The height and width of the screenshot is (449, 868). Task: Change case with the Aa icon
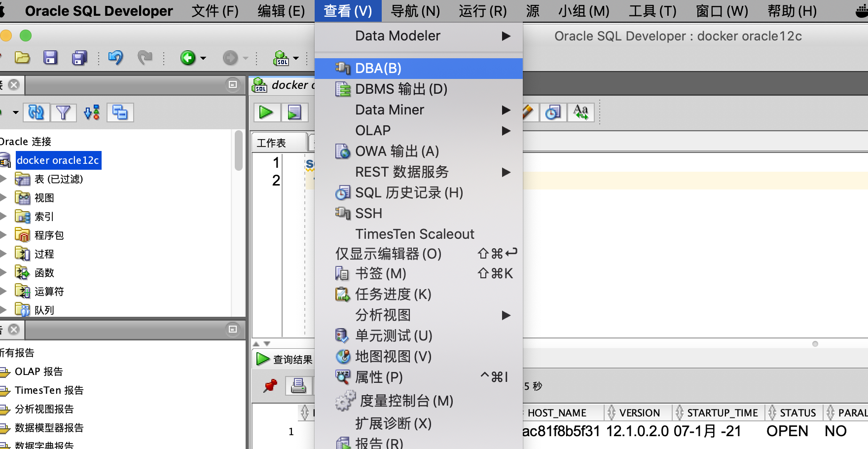click(x=581, y=112)
